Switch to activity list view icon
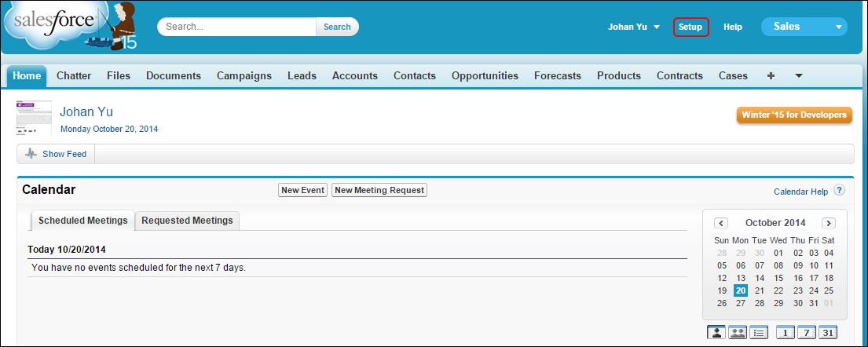The width and height of the screenshot is (868, 347). click(758, 332)
